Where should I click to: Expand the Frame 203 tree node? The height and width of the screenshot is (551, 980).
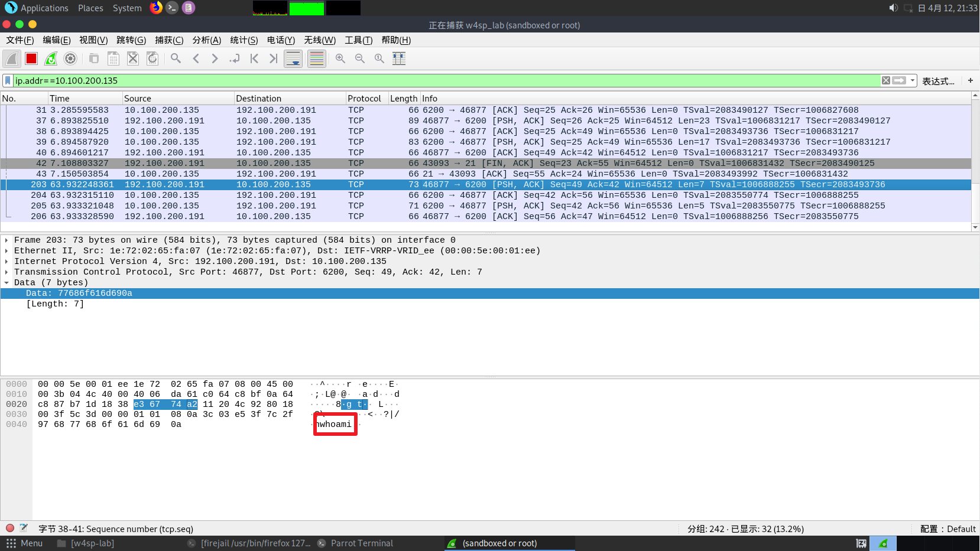7,240
